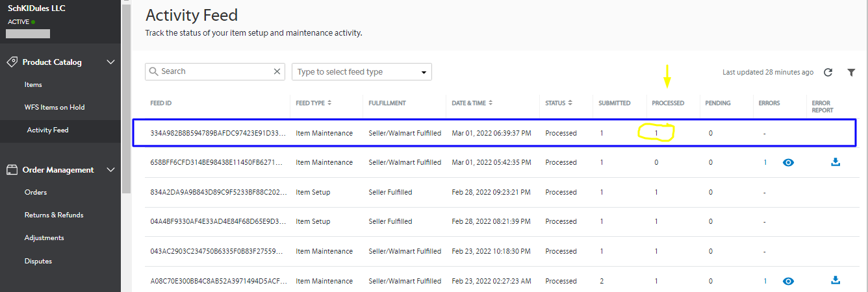Open Returns & Refunds page
This screenshot has width=868, height=292.
click(54, 215)
